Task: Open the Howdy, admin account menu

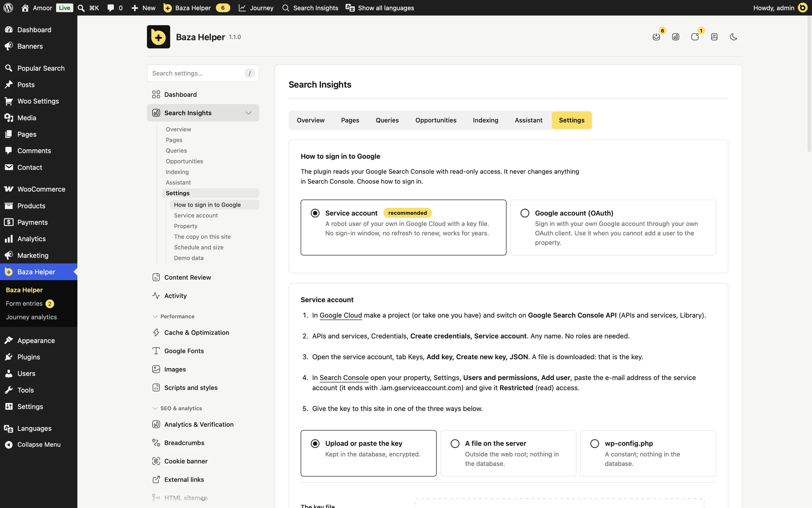Action: (780, 8)
